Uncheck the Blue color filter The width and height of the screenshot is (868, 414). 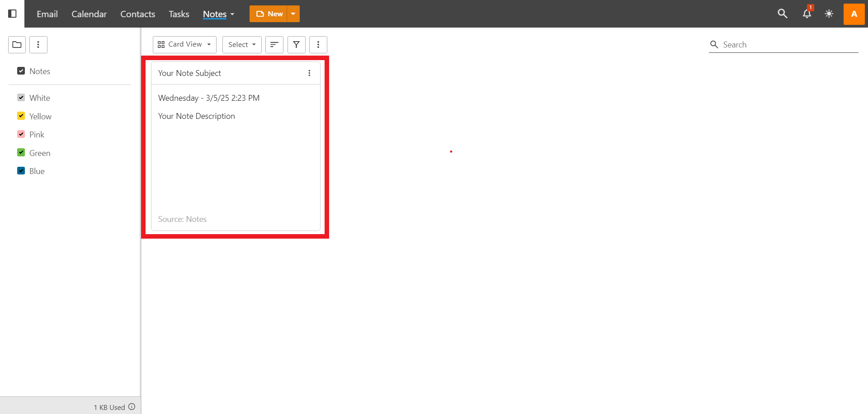point(21,171)
